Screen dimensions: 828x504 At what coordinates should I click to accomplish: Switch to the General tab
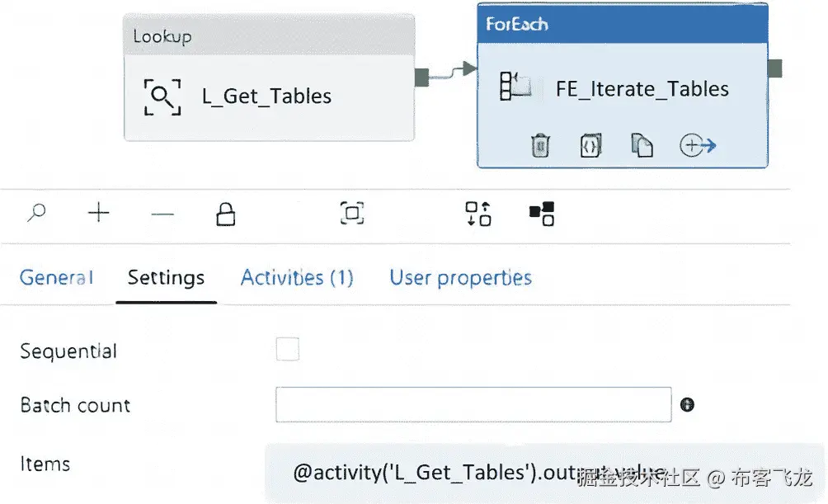57,277
